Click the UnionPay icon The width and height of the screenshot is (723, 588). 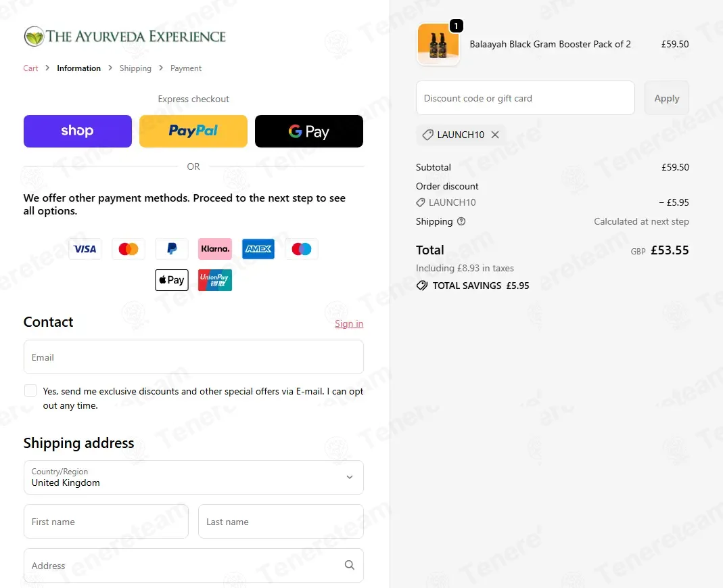point(215,280)
